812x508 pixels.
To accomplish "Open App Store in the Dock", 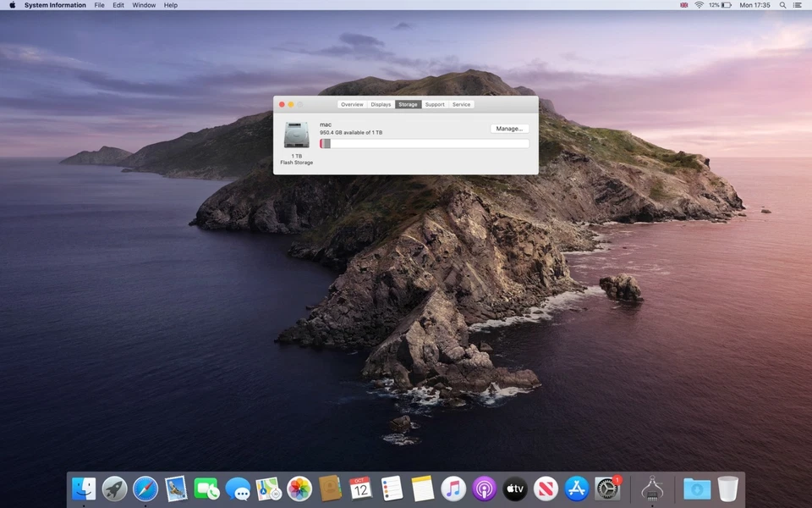I will (x=576, y=489).
